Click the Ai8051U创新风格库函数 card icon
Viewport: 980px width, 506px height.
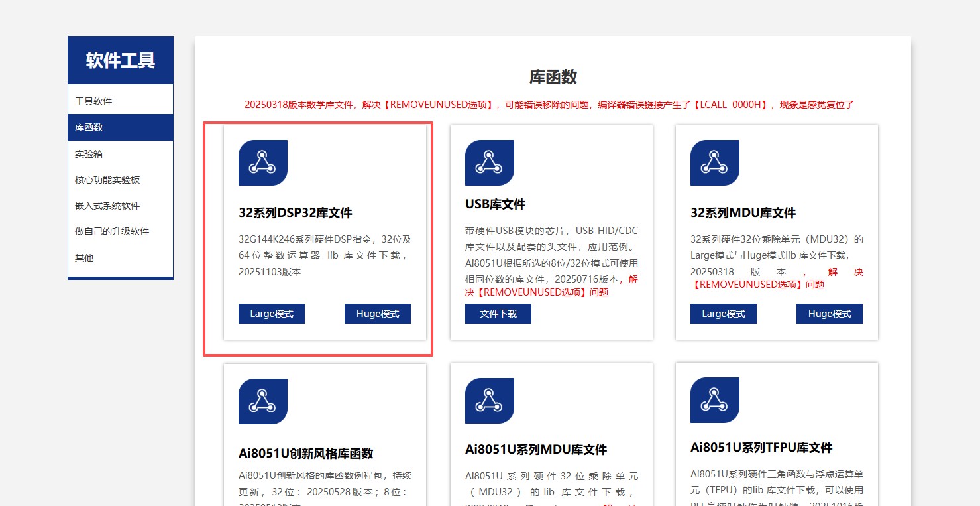pos(262,401)
